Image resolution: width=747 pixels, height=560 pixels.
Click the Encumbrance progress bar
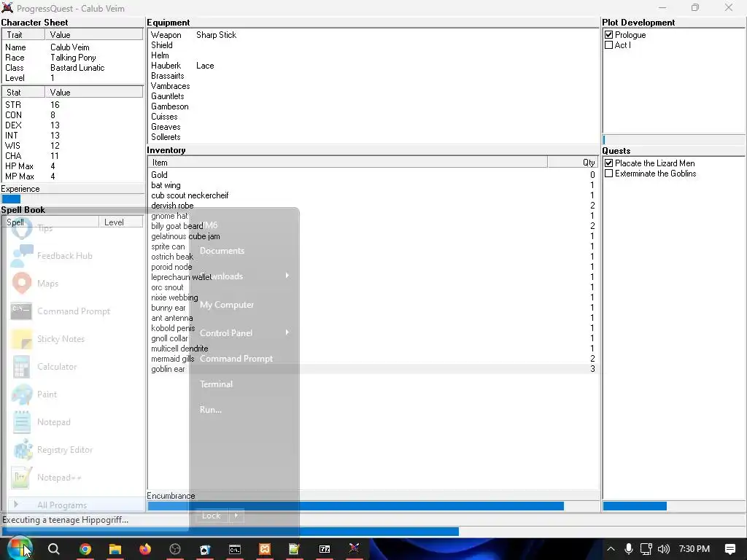click(373, 506)
